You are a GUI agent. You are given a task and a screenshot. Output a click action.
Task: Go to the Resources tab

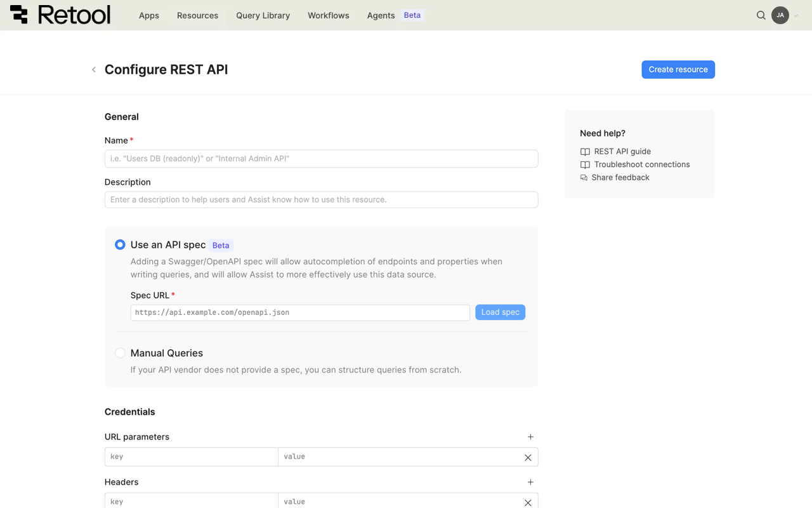pos(197,15)
